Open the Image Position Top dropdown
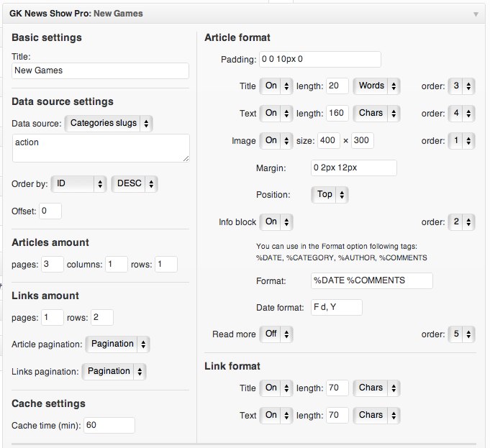490x448 pixels. tap(330, 194)
